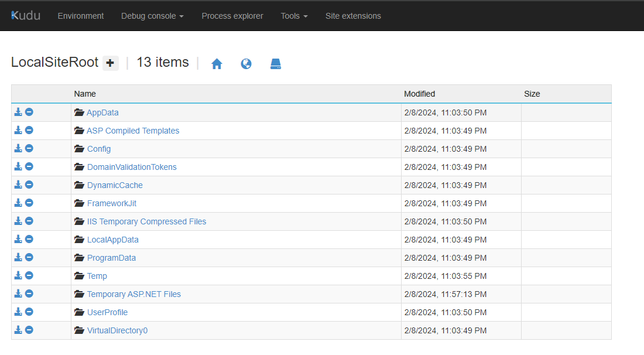Go to the Environment page

81,16
